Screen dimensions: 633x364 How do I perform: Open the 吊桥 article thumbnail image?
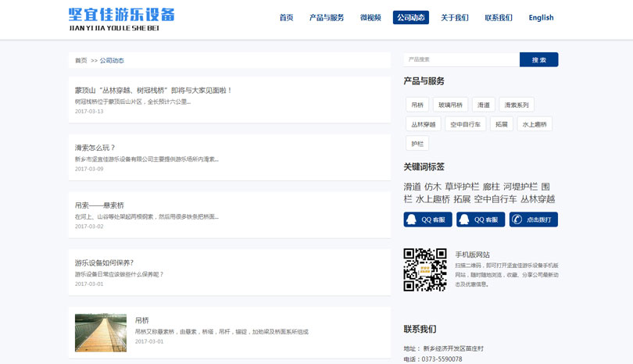pyautogui.click(x=101, y=333)
